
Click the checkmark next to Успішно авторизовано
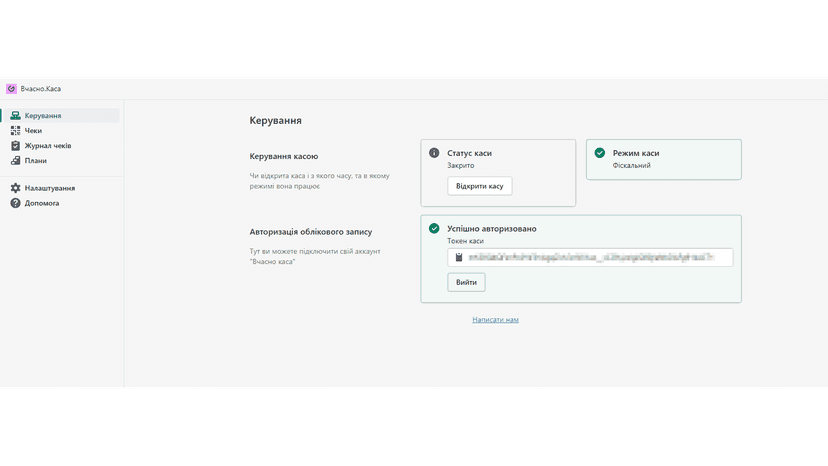pos(434,228)
